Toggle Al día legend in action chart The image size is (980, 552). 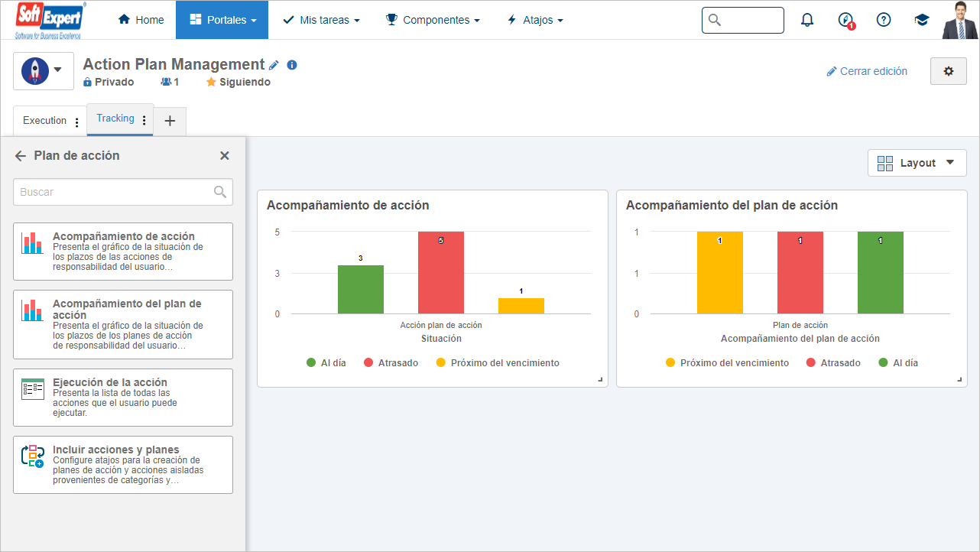[x=326, y=363]
